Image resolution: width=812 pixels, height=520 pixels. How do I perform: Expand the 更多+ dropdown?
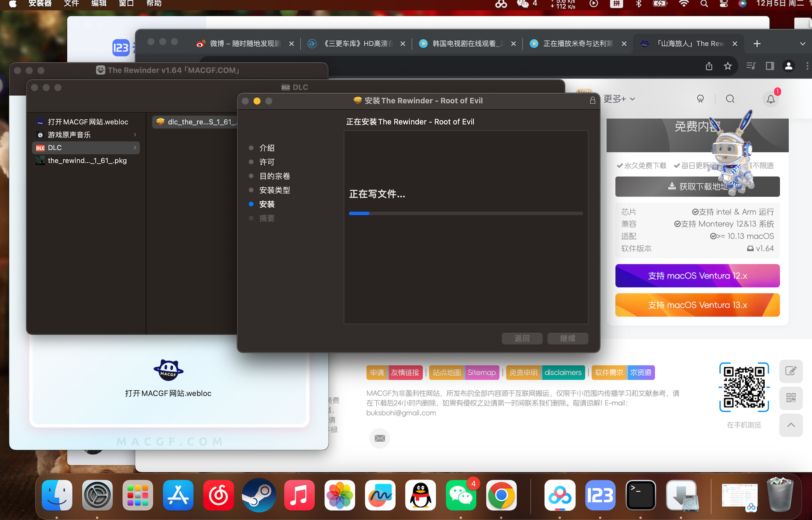tap(618, 99)
